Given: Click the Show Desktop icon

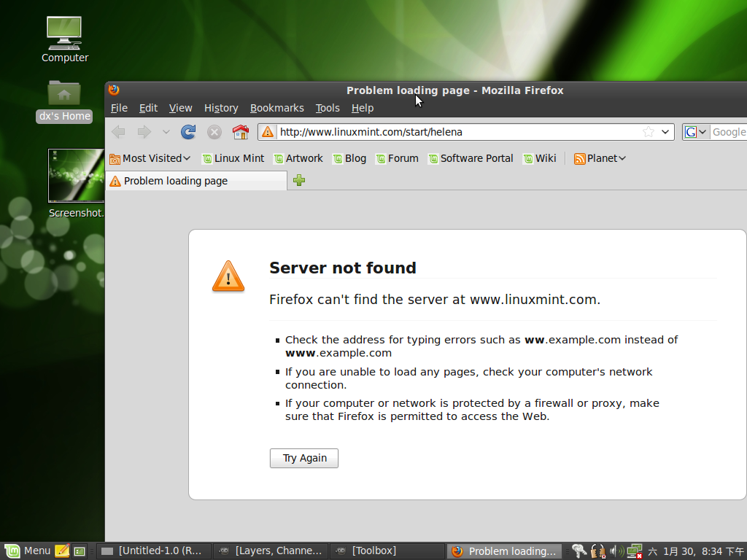Looking at the screenshot, I should coord(80,551).
